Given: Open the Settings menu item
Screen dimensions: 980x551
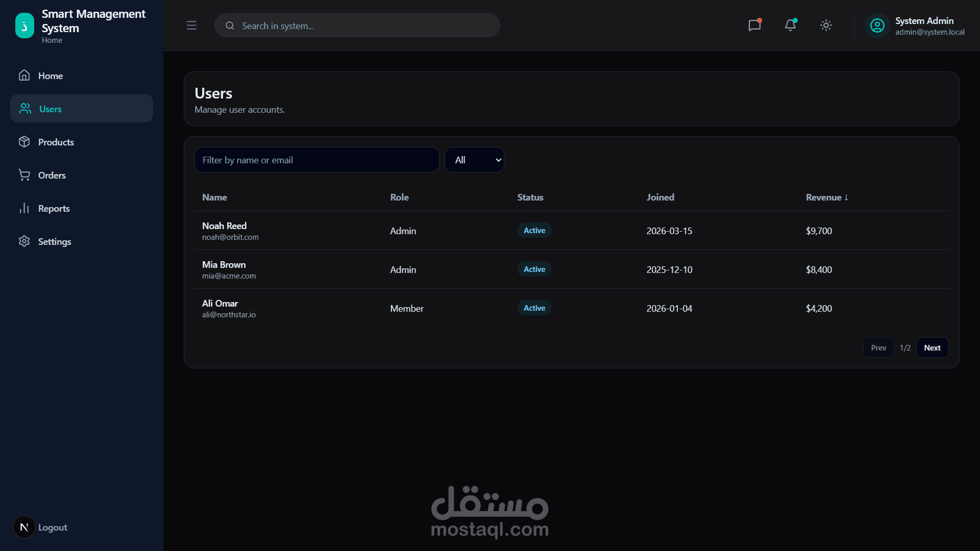Looking at the screenshot, I should [x=54, y=241].
